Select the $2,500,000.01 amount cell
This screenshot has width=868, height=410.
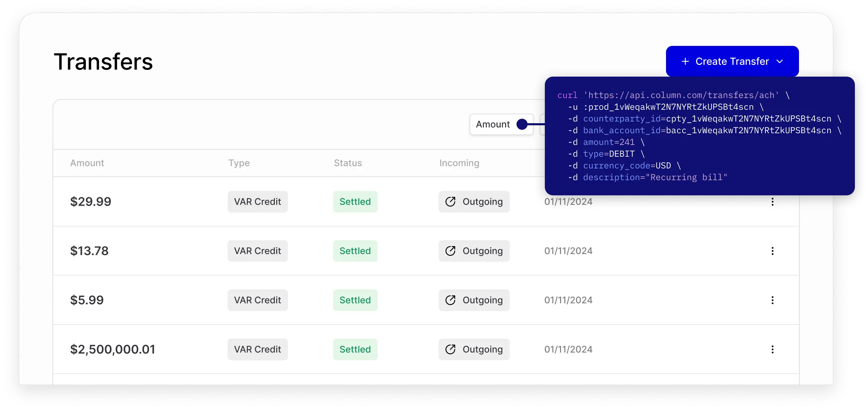(x=113, y=349)
